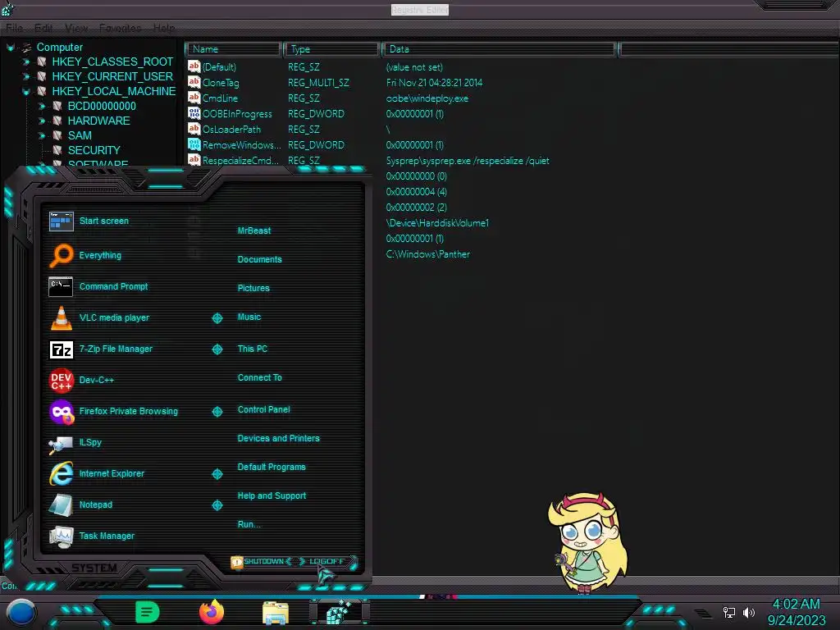This screenshot has height=630, width=840.
Task: Select CmdLine string value icon
Action: (194, 98)
